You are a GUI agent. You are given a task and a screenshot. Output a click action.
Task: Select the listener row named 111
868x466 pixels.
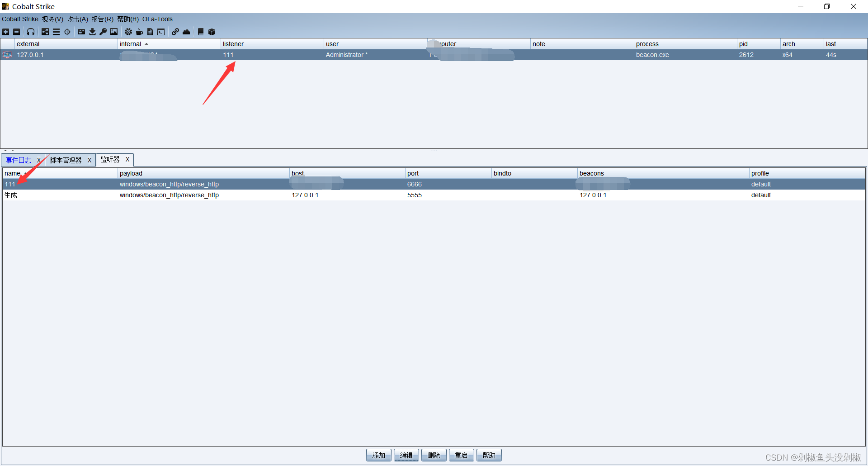pyautogui.click(x=434, y=184)
